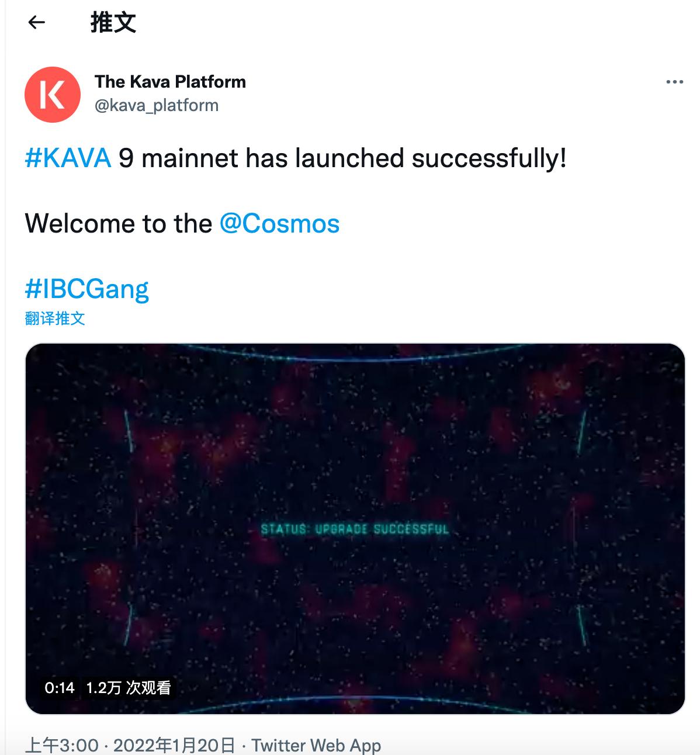The image size is (700, 755).
Task: Go back using the left arrow
Action: pyautogui.click(x=37, y=23)
